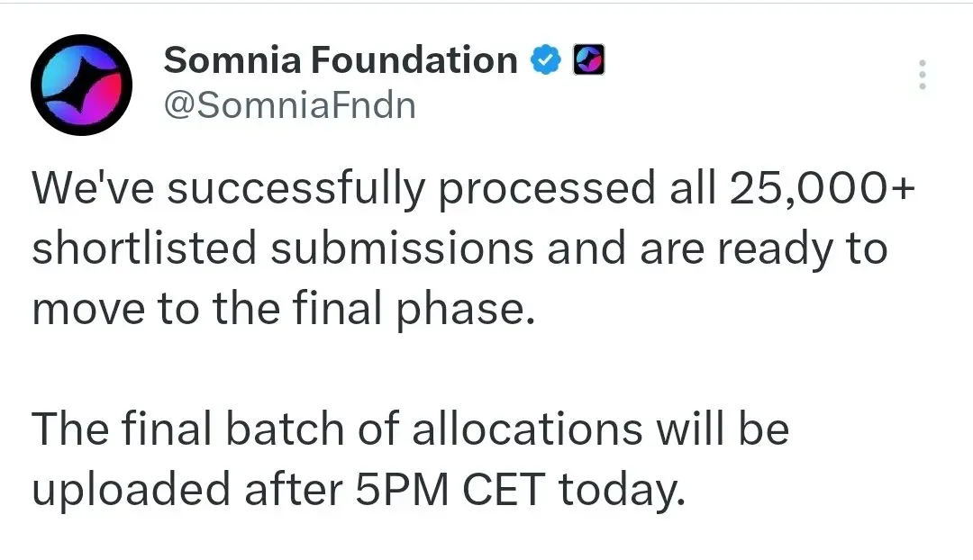Click the Somnia Foundation display name
This screenshot has height=560, width=973.
click(x=341, y=60)
